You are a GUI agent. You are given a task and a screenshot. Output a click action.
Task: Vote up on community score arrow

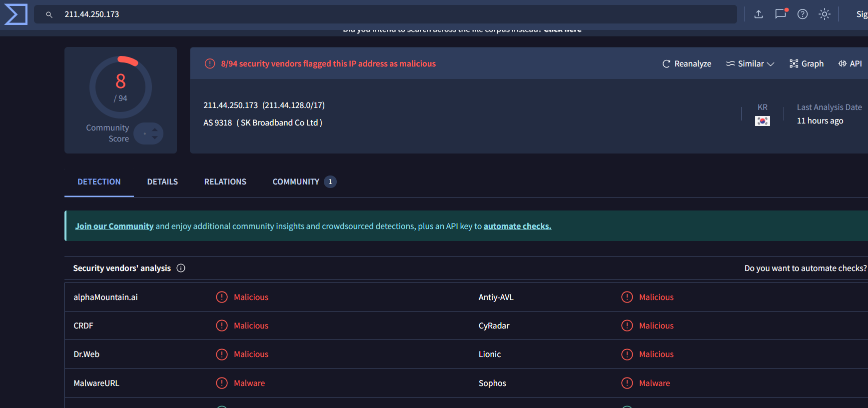155,130
